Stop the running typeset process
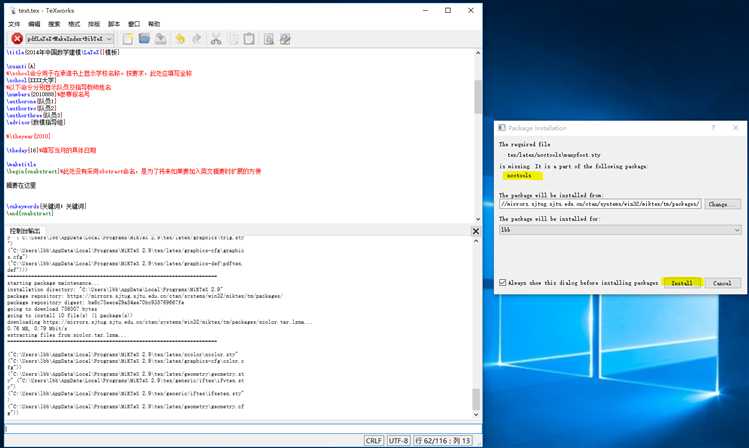Screen dimensions: 749x448 (x=17, y=39)
